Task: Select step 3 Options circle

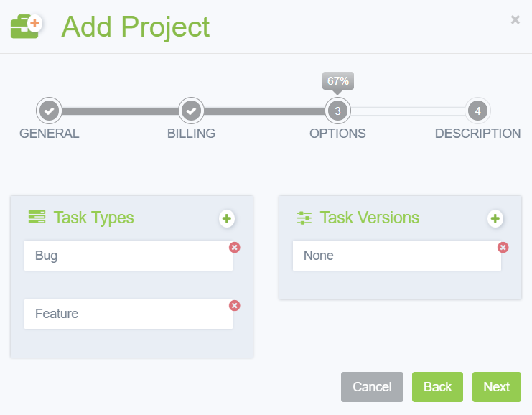Action: (x=337, y=111)
